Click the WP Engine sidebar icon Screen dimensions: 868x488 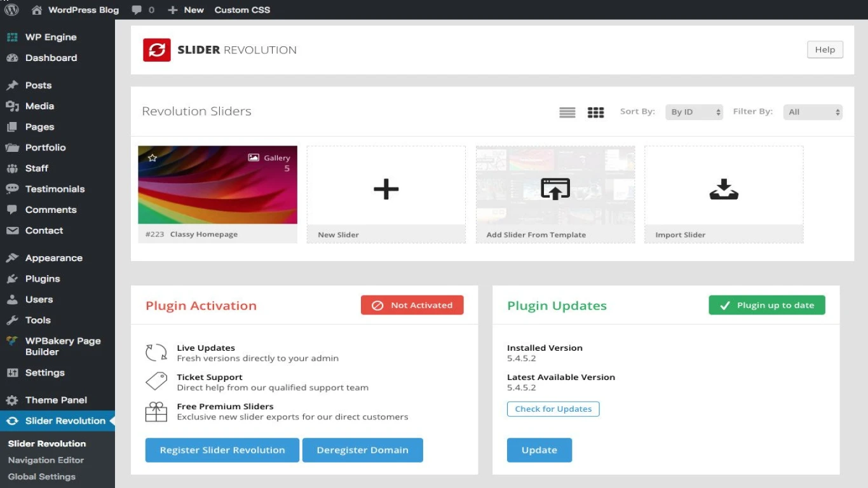12,37
